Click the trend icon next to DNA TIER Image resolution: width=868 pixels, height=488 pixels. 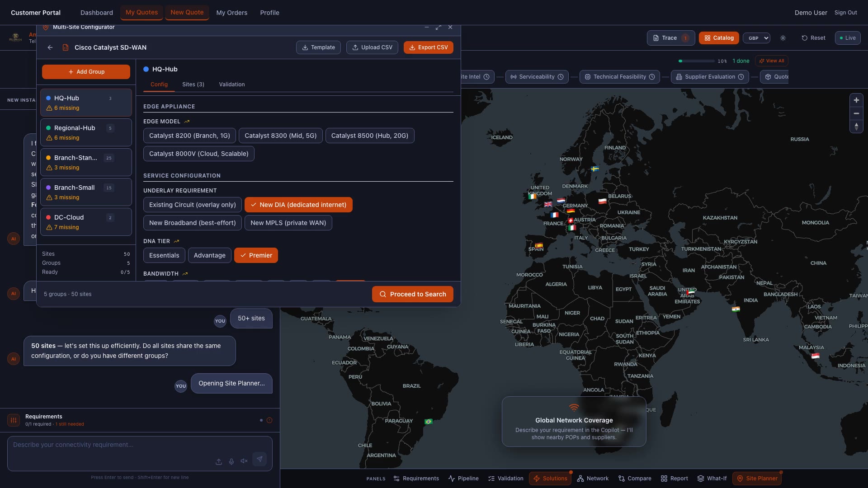[177, 241]
